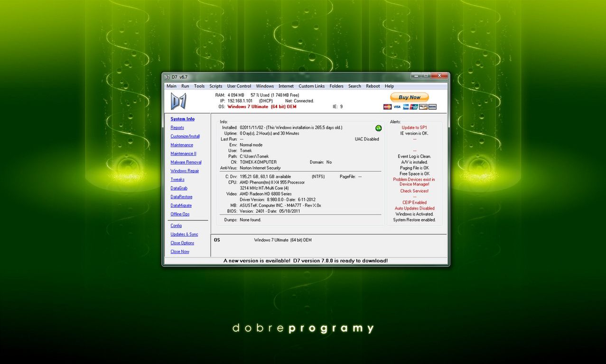606x364 pixels.
Task: Click the CEIP Enabled alert
Action: pos(414,202)
